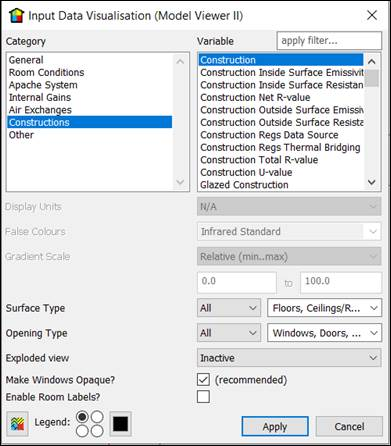This screenshot has width=391, height=446.
Task: Uncheck Make Windows Opaque checkbox
Action: click(x=203, y=380)
